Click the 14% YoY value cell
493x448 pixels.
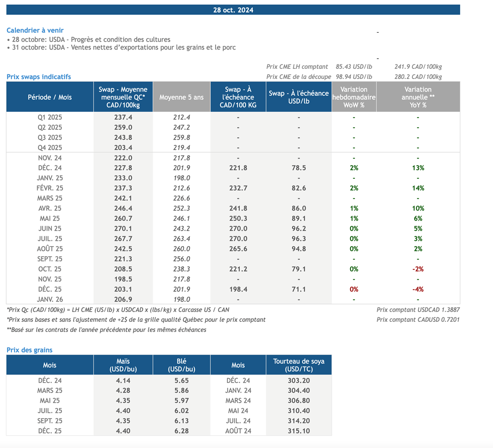click(418, 188)
